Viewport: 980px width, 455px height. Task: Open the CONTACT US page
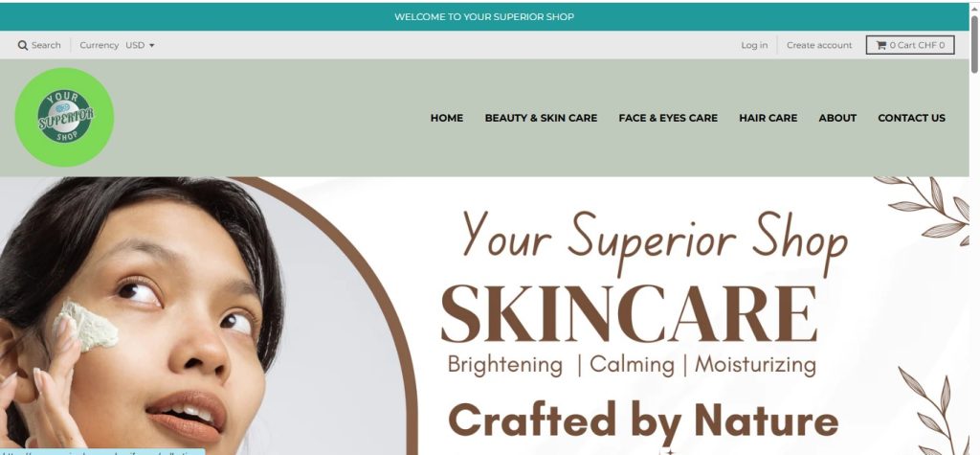click(x=911, y=118)
